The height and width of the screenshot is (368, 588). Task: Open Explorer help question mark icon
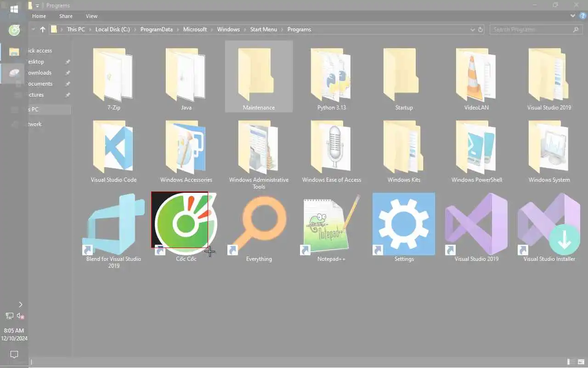point(582,16)
